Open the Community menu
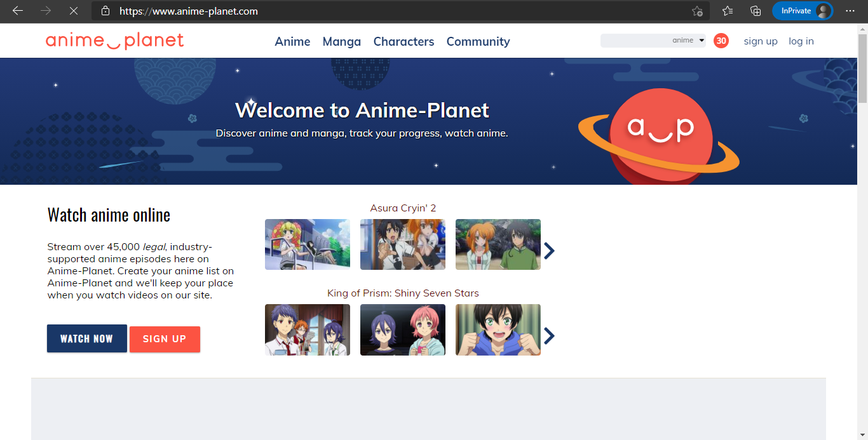868x440 pixels. pos(478,41)
